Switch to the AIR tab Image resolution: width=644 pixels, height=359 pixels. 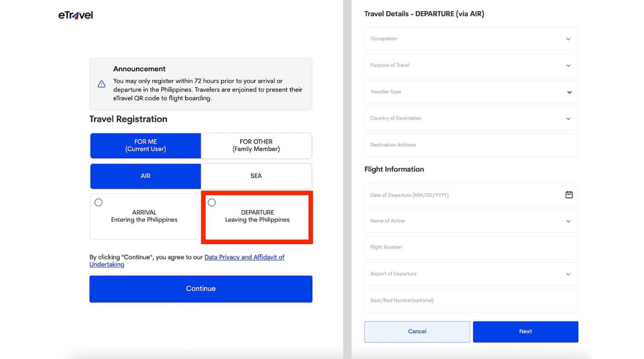coord(145,175)
